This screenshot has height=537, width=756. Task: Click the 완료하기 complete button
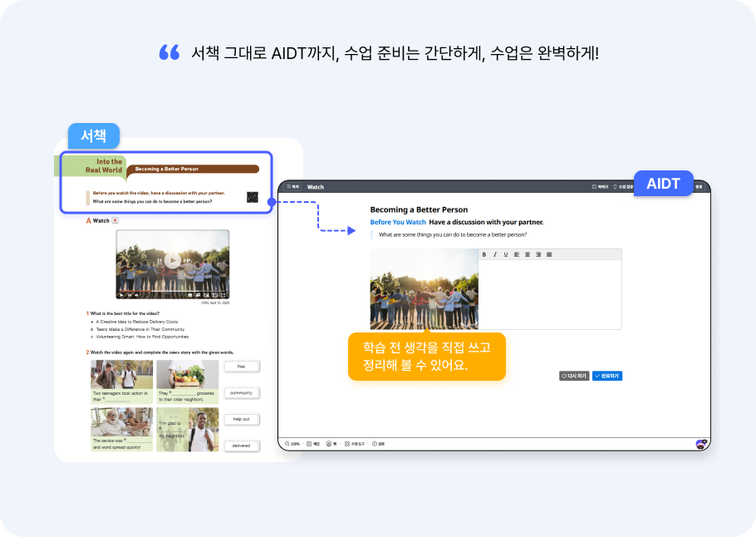point(607,376)
